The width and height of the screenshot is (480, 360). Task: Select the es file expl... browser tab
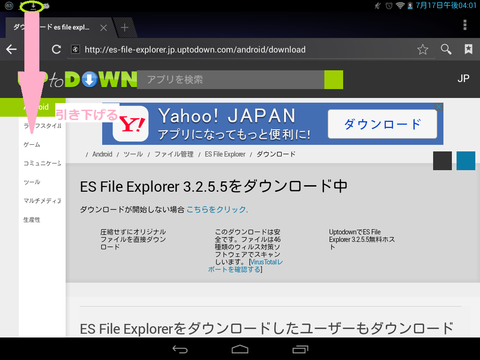tap(52, 27)
